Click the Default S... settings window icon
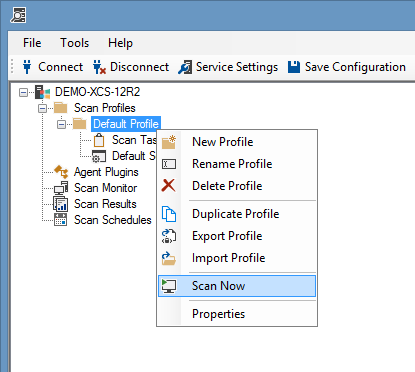 [99, 156]
